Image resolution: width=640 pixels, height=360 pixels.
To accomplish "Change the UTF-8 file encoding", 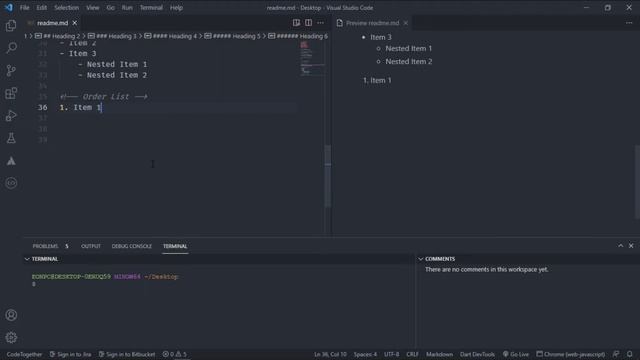I will 391,354.
